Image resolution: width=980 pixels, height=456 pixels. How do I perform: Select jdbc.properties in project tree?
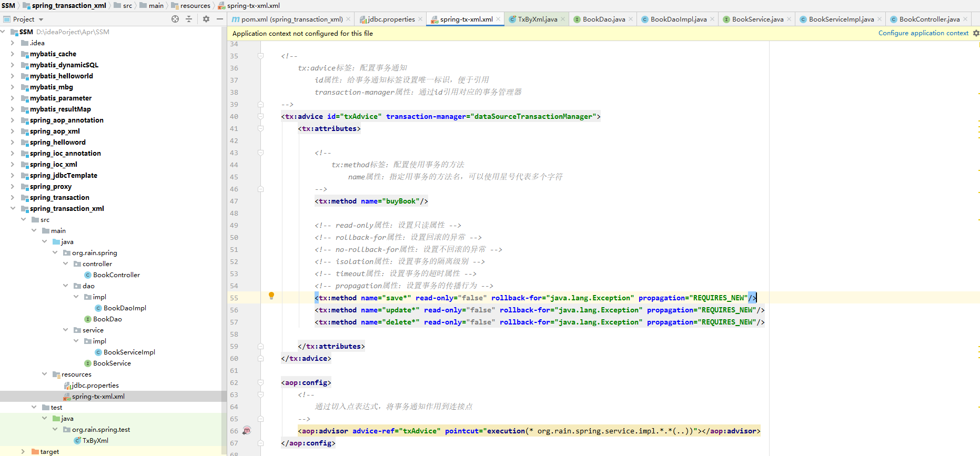coord(95,385)
